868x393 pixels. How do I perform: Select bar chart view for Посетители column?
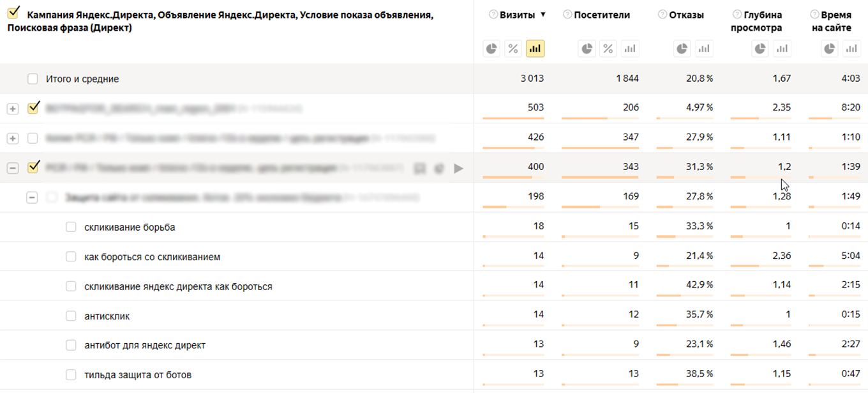[630, 48]
